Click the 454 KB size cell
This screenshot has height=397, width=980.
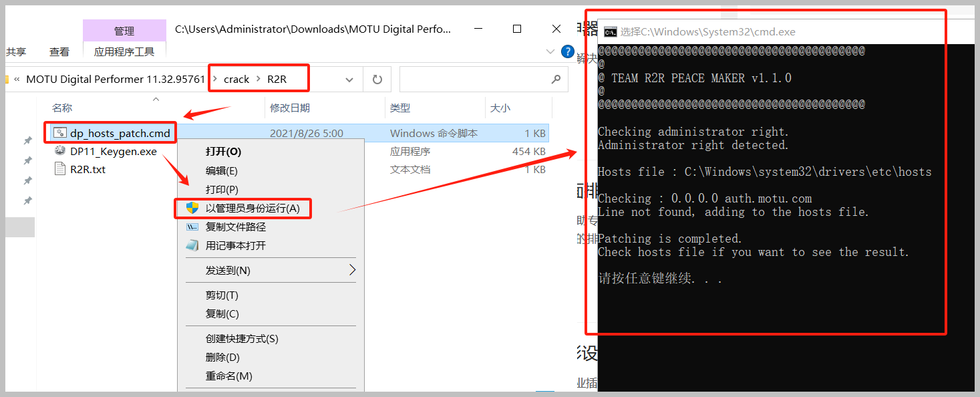coord(529,152)
